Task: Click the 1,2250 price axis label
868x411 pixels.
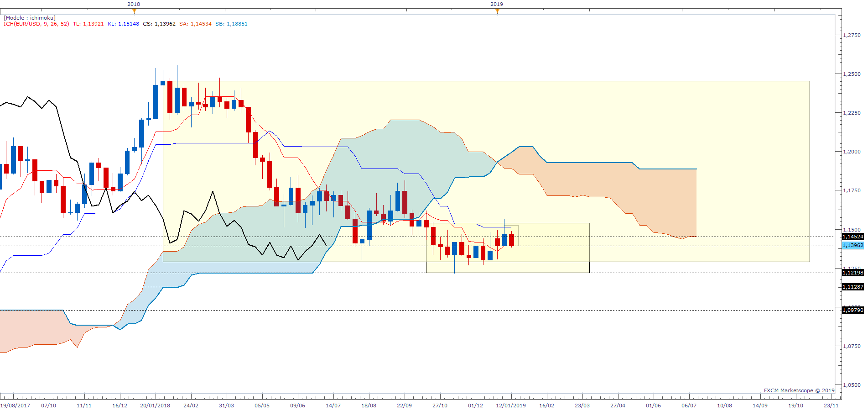Action: pos(852,113)
